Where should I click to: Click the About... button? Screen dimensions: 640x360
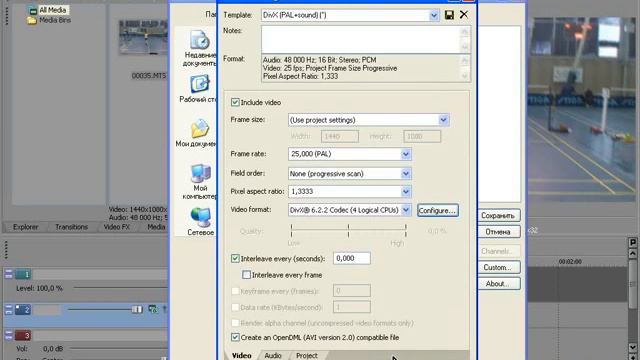pos(498,284)
